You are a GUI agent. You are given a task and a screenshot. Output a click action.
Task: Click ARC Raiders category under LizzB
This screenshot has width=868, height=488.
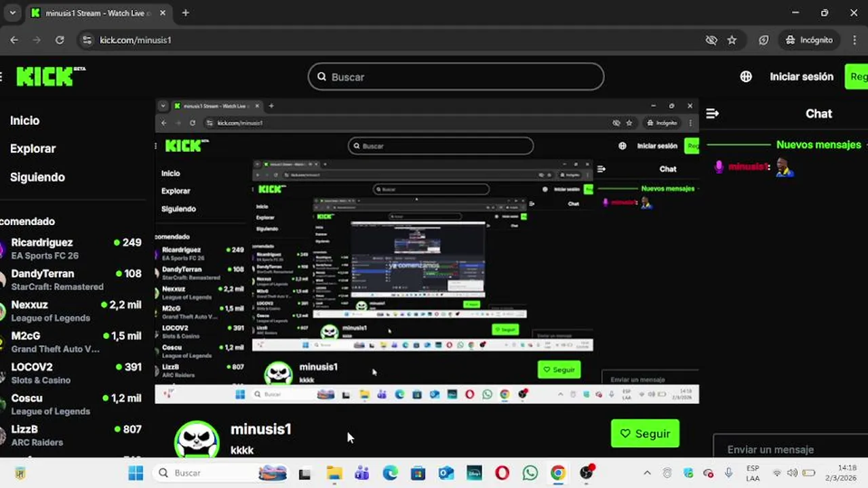pos(37,443)
